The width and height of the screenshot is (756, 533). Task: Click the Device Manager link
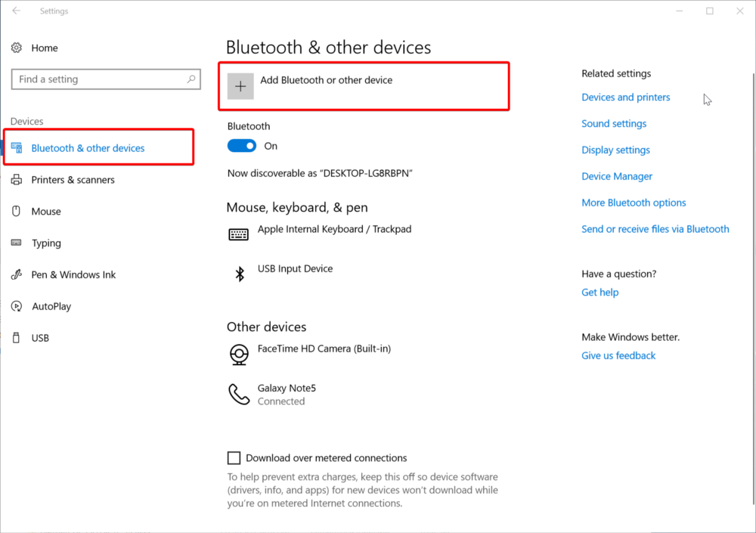coord(617,176)
